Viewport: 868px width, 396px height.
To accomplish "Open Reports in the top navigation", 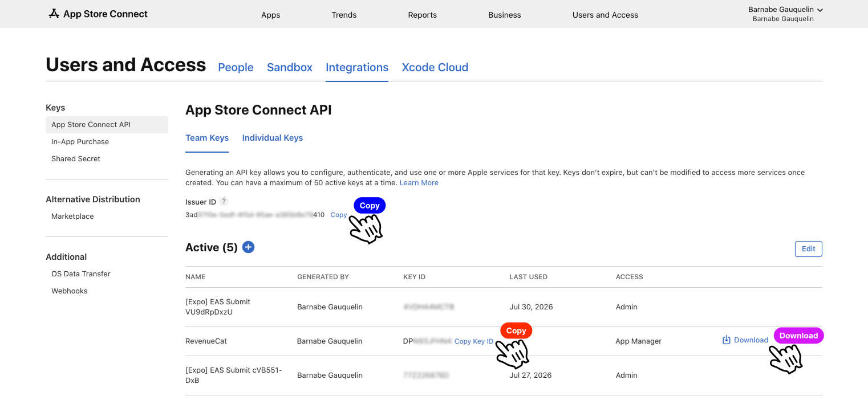I will point(422,15).
